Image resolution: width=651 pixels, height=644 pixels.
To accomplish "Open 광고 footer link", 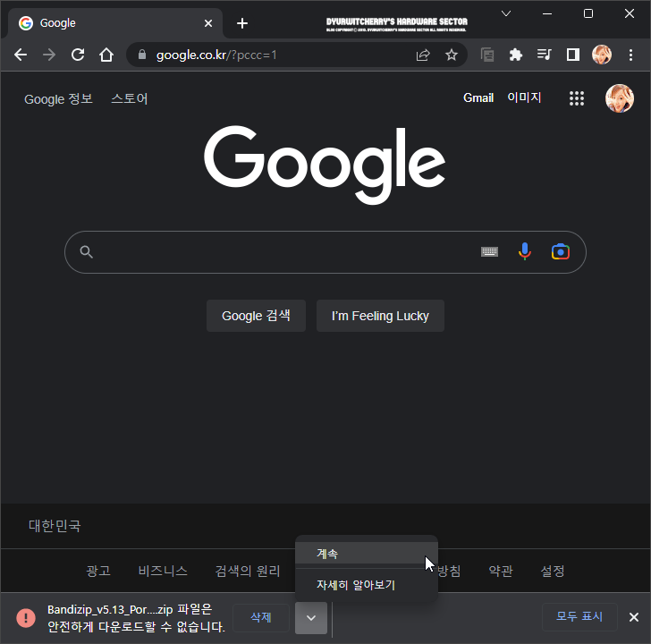I will (98, 571).
